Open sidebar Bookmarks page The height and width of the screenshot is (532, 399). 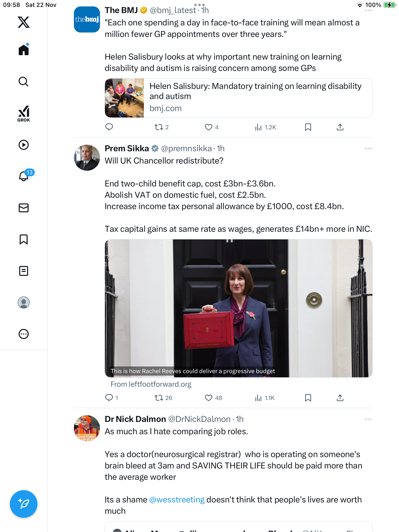tap(24, 239)
